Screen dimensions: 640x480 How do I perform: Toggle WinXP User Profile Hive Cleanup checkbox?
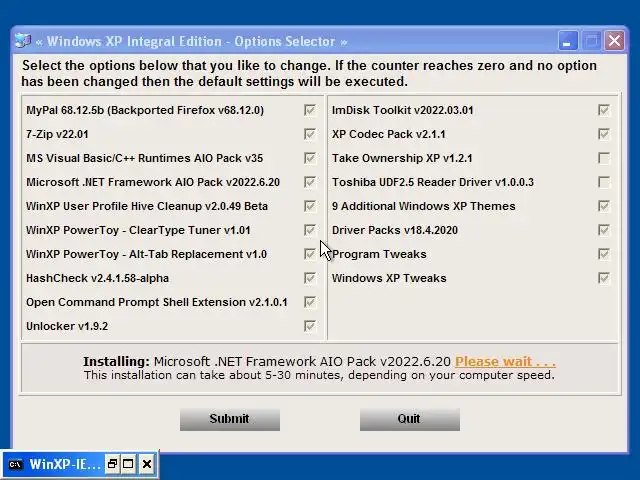point(309,206)
